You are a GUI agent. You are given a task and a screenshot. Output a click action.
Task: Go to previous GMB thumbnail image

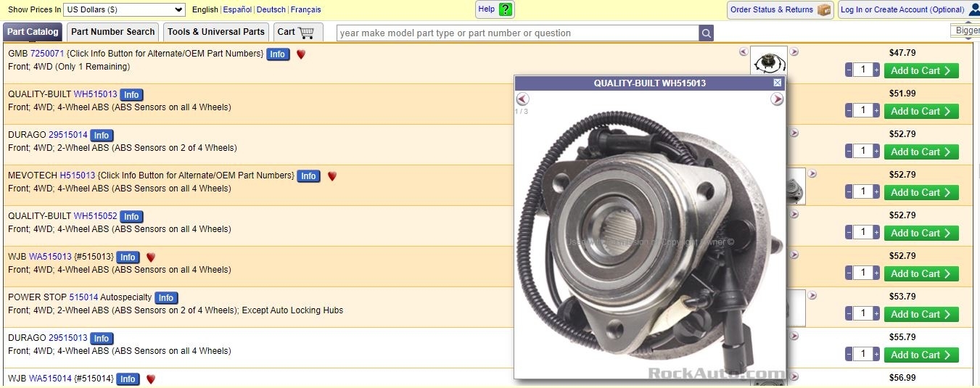744,51
